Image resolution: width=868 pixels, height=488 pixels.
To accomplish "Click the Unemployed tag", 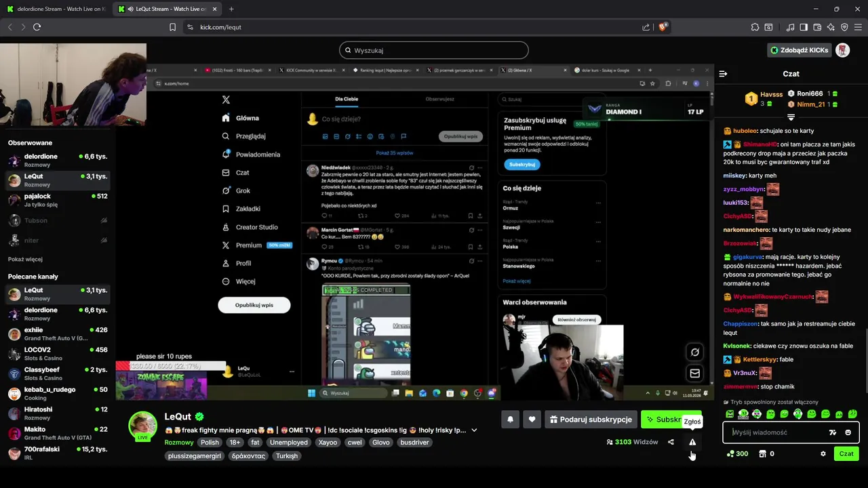I will tap(289, 443).
